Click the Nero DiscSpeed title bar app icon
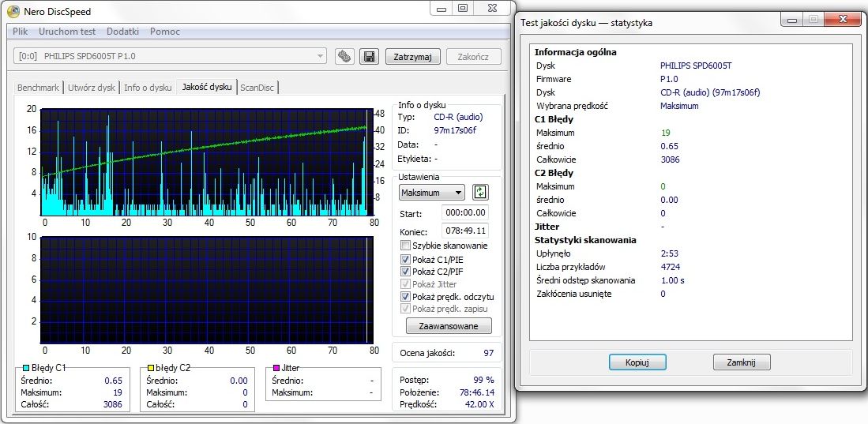Screen dimensions: 868x424 pos(13,11)
